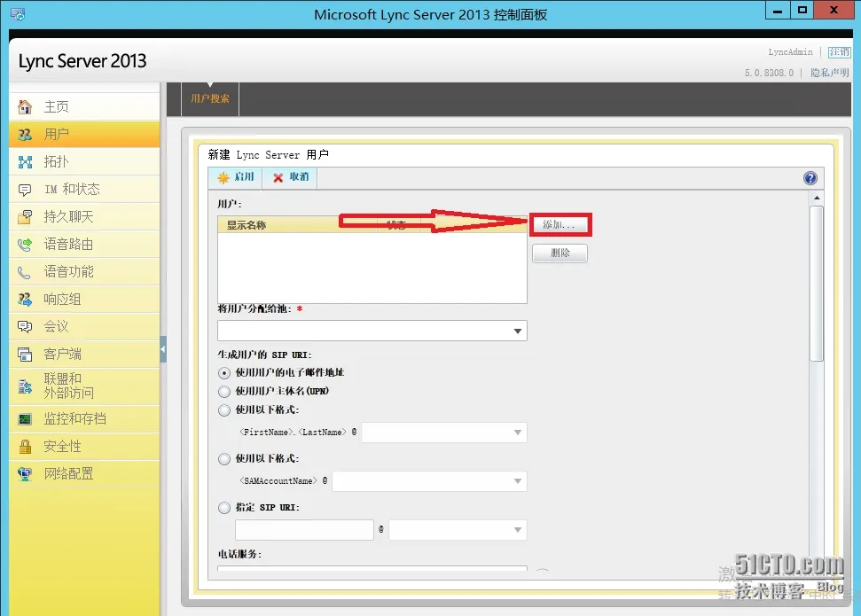Viewport: 861px width, 616px height.
Task: Open the domain dropdown for specified SIP URI
Action: [458, 530]
